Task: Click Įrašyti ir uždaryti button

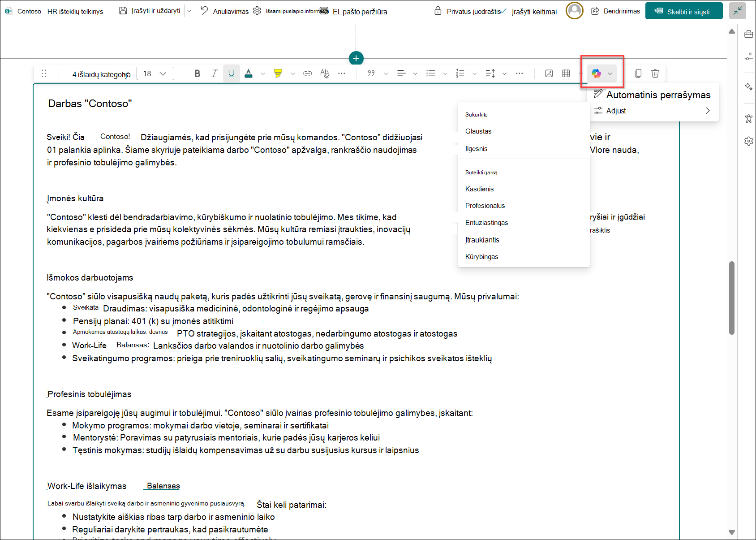Action: (150, 11)
